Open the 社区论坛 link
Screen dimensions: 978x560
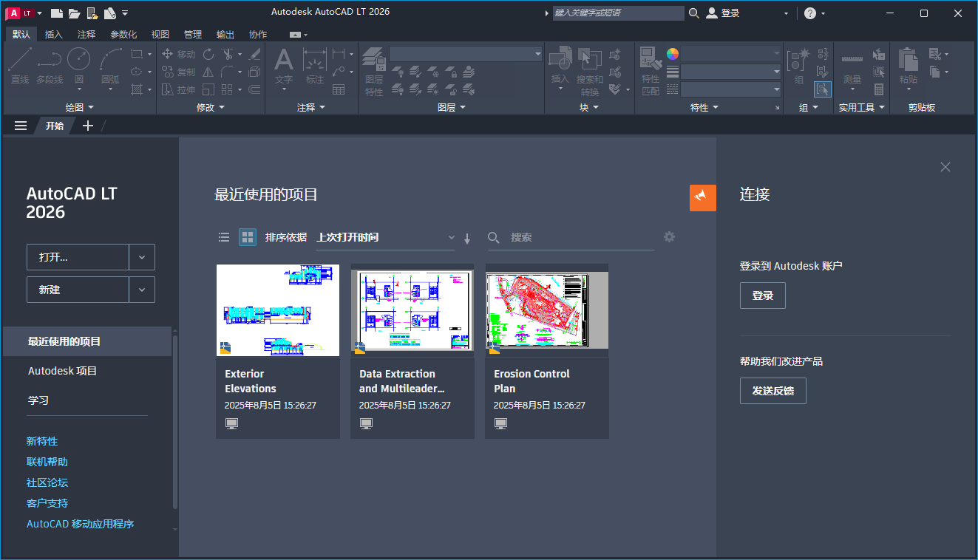tap(47, 482)
